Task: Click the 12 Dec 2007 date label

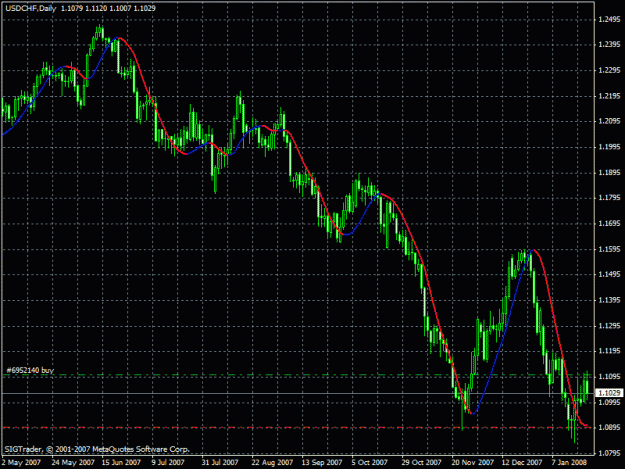Action: pos(522,462)
